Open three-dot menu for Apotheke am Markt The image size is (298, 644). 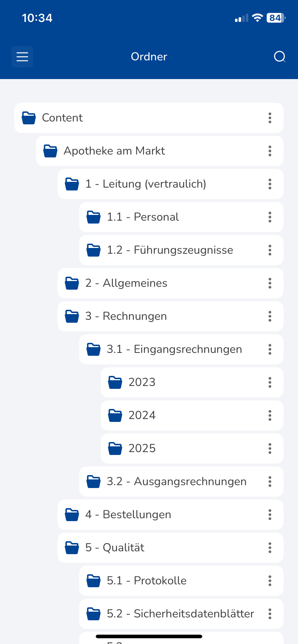pos(270,151)
